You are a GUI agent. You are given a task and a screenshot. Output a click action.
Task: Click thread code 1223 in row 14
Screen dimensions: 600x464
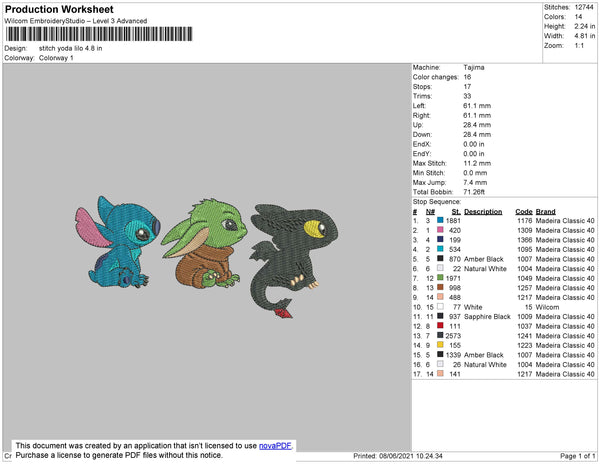pos(525,345)
